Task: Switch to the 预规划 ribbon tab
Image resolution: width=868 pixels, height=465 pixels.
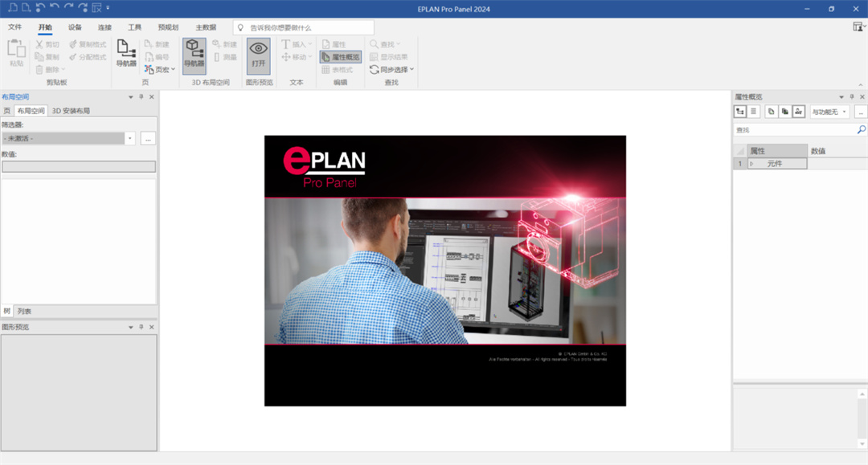Action: point(168,27)
